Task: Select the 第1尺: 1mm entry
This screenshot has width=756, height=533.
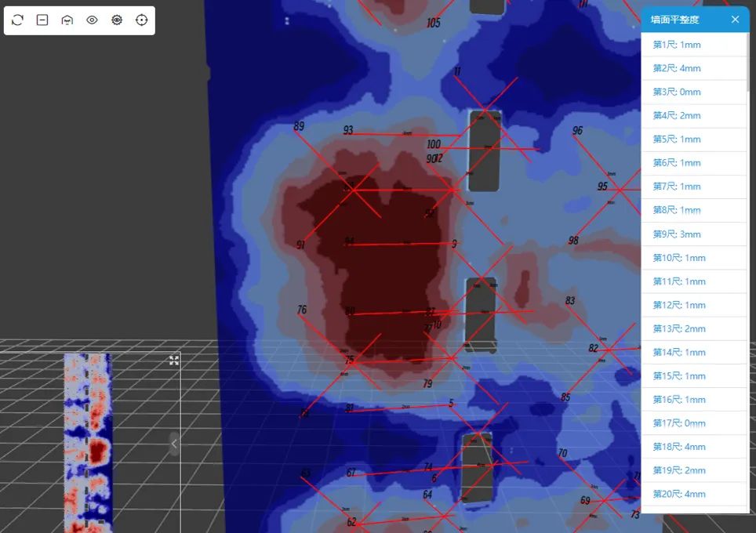Action: tap(677, 45)
